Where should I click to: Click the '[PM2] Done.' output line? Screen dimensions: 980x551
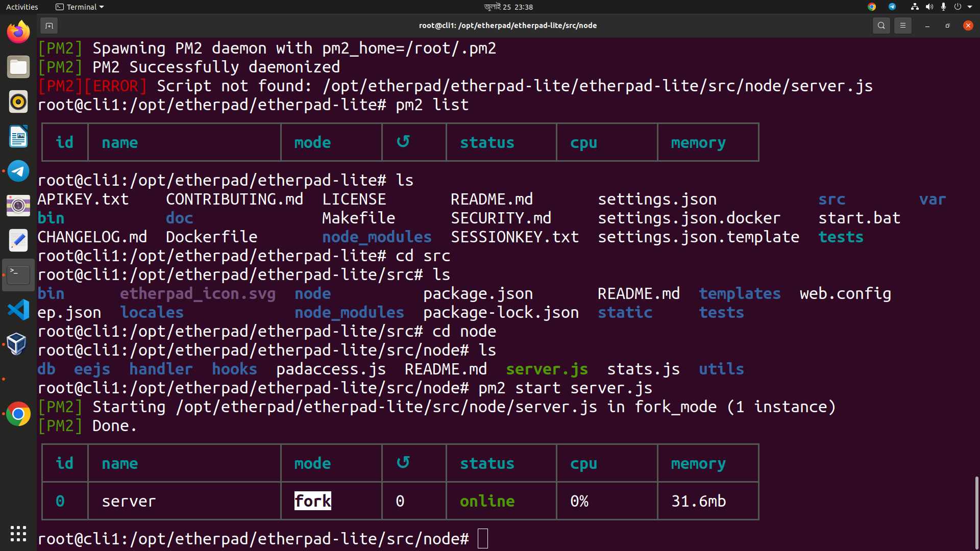pyautogui.click(x=88, y=425)
